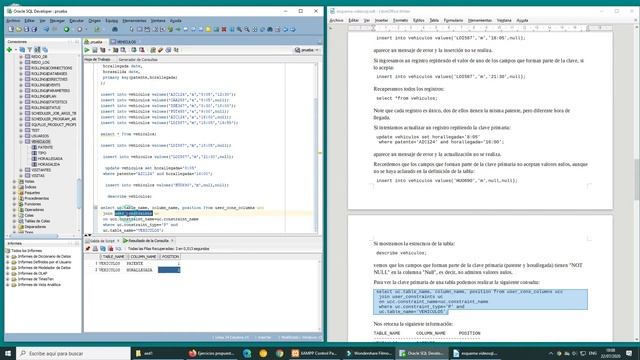Run the statement with the green play icon
The image size is (640, 360).
(87, 50)
